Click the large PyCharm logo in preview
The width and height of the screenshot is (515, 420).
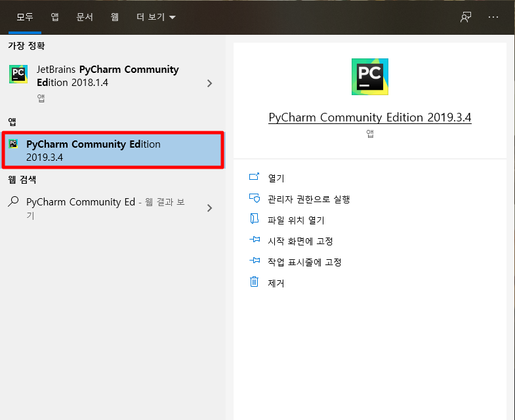point(370,77)
